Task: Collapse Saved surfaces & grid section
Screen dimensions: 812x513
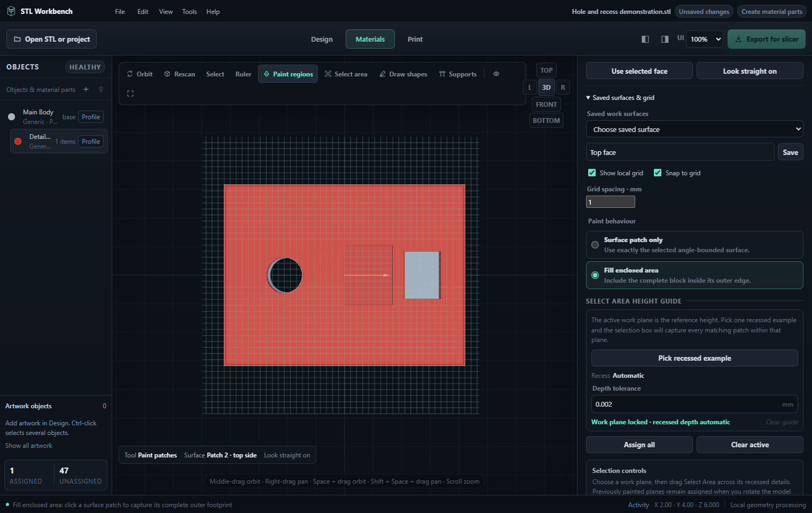Action: (x=621, y=98)
